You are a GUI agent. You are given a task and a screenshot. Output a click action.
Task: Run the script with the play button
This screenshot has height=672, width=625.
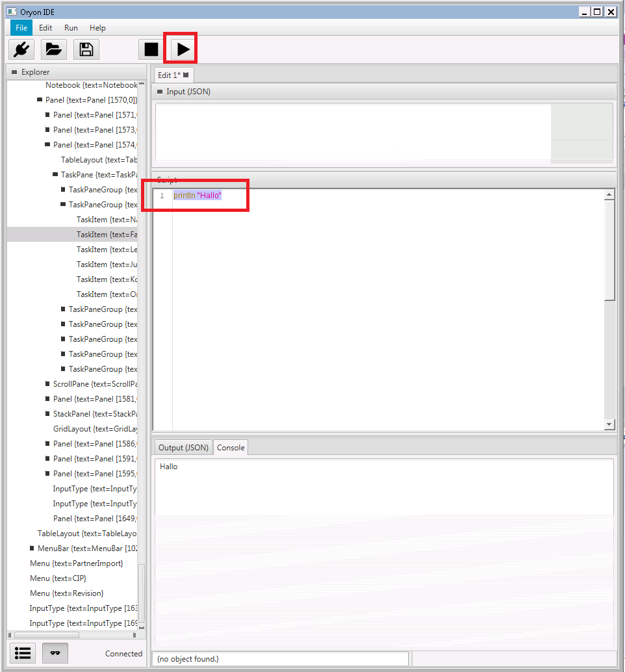point(183,49)
